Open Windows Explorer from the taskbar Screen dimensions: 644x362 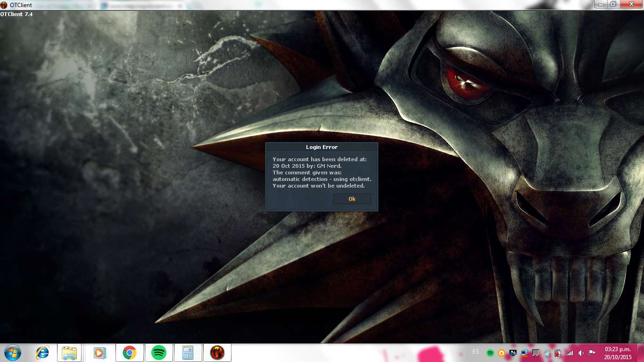point(69,353)
